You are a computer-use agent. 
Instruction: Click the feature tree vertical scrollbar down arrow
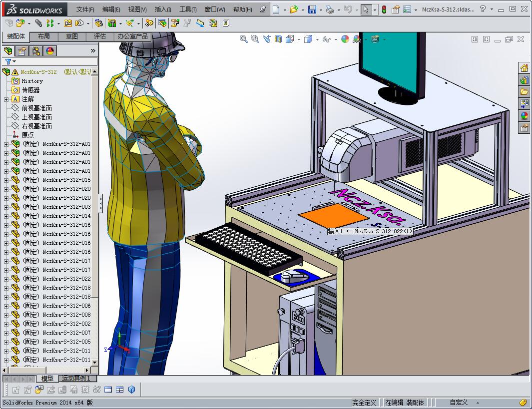click(94, 362)
